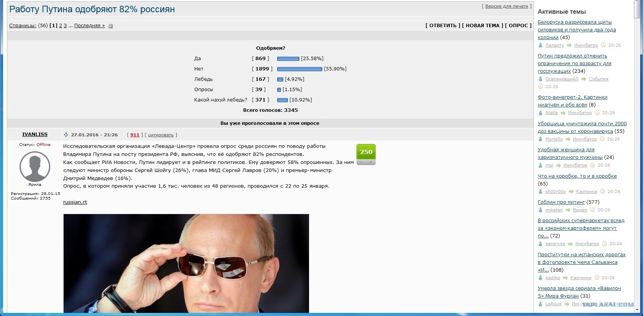Image resolution: width=644 pixels, height=316 pixels.
Task: Click the user icon beside kadiko
Action: [x=540, y=278]
